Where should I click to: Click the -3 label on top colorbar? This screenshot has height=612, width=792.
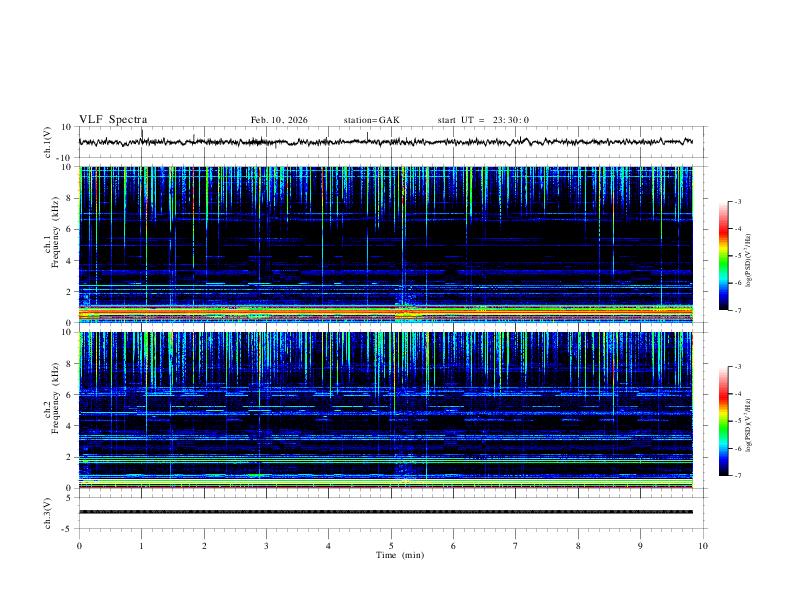pyautogui.click(x=737, y=201)
